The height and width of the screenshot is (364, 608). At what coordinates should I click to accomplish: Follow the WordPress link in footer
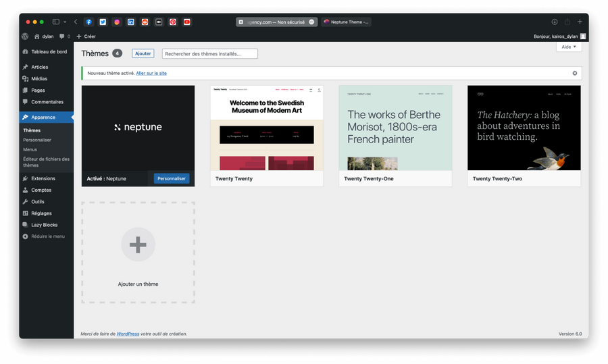tap(128, 334)
